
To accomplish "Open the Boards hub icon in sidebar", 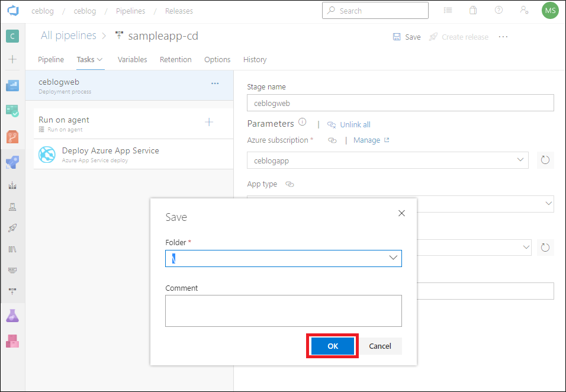I will tap(12, 111).
